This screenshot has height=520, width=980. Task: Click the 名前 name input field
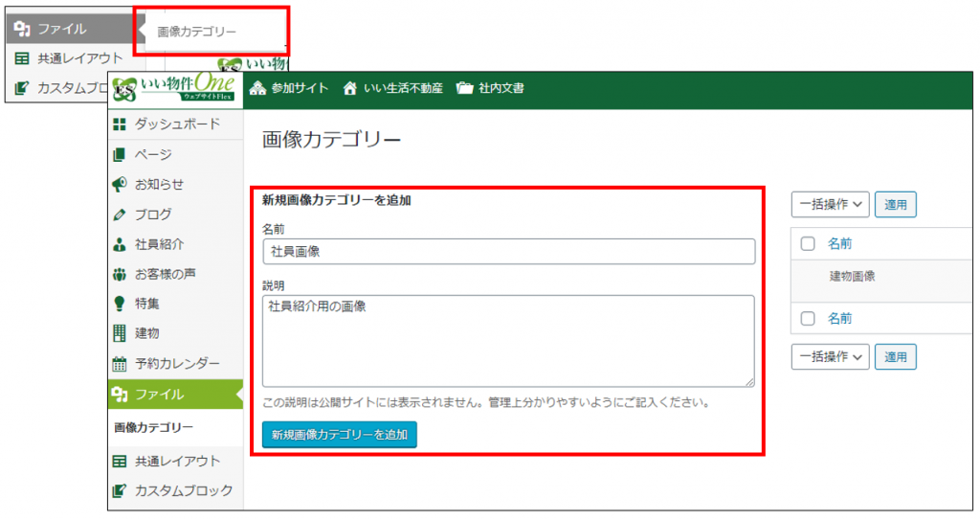[508, 252]
